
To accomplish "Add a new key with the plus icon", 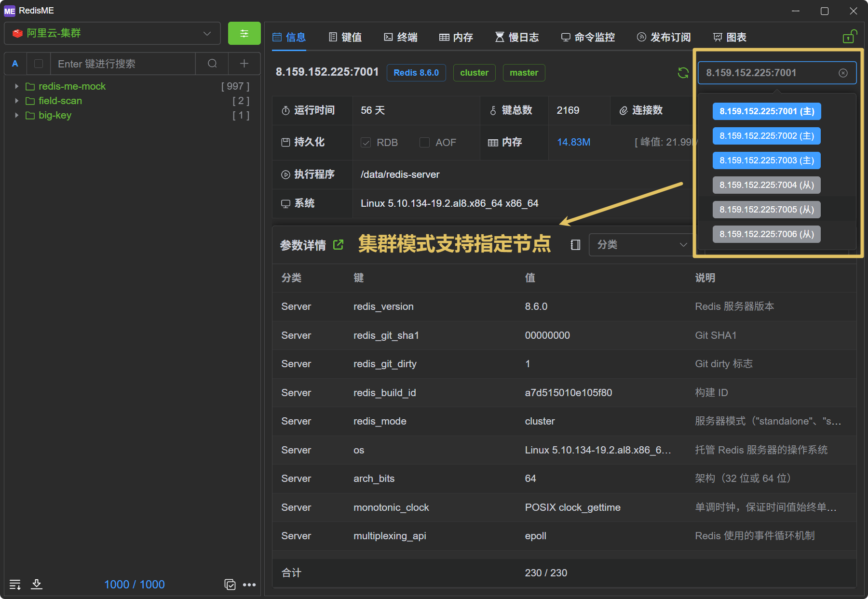I will tap(244, 64).
